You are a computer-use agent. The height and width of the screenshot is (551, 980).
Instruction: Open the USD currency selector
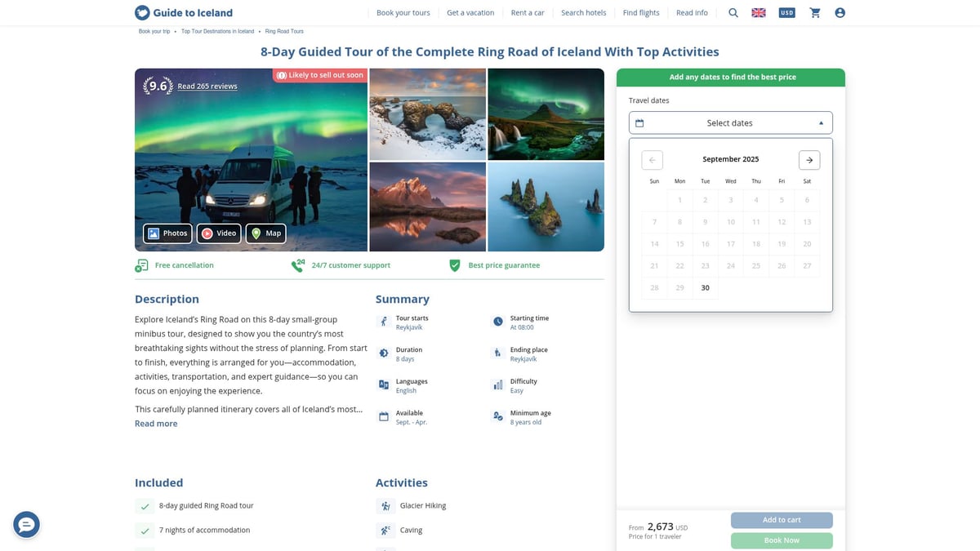point(786,13)
